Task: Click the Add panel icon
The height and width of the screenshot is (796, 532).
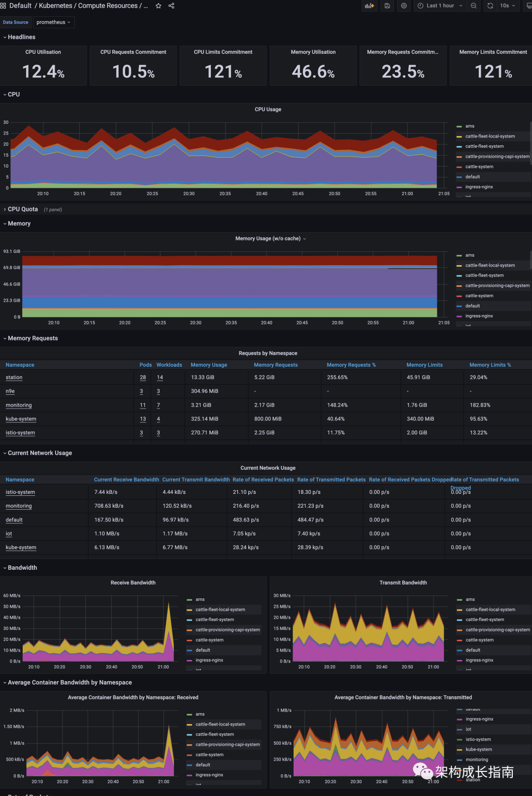Action: [x=369, y=6]
